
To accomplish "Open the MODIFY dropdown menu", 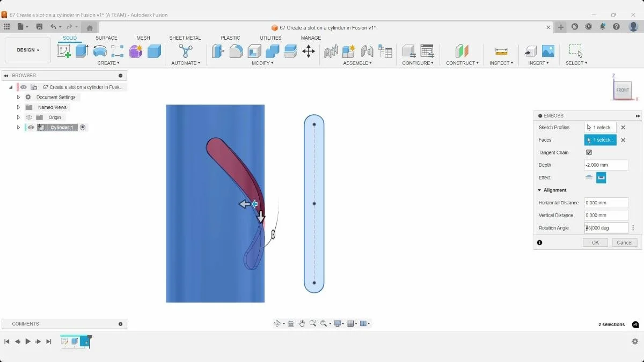I will point(262,63).
